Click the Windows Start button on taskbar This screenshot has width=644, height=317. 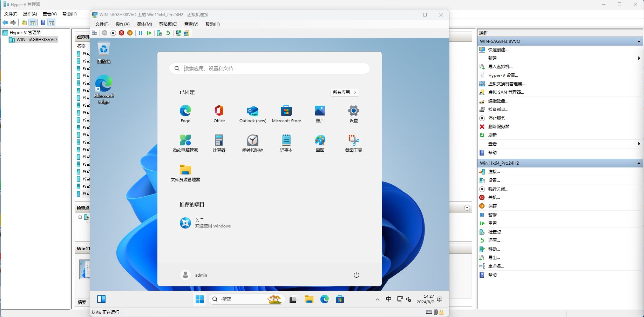200,299
